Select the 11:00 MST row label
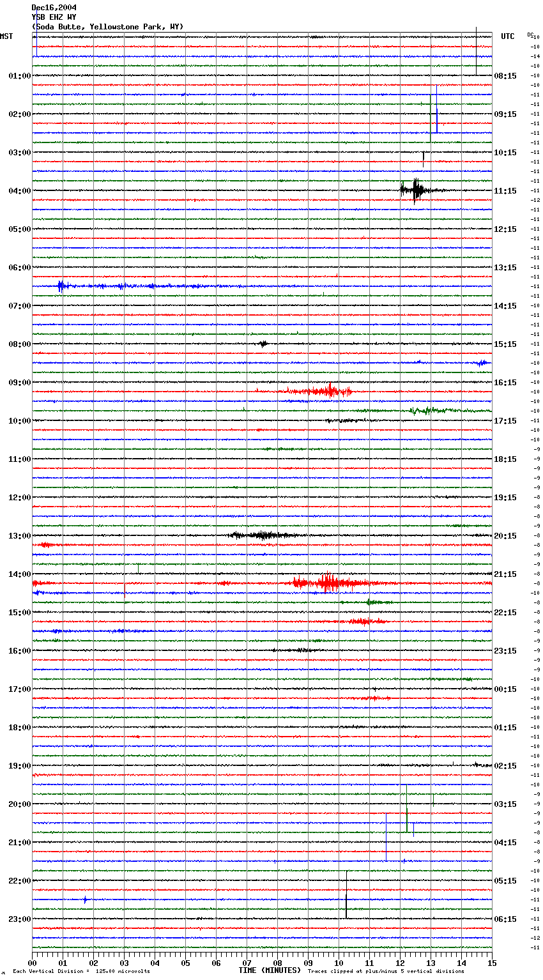Screen dimensions: 543x980 click(x=20, y=459)
